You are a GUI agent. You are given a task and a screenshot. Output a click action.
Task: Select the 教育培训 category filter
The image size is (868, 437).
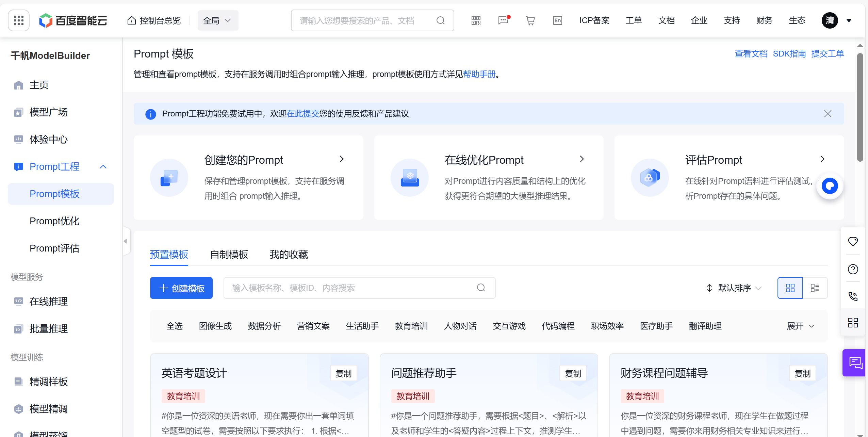click(411, 326)
